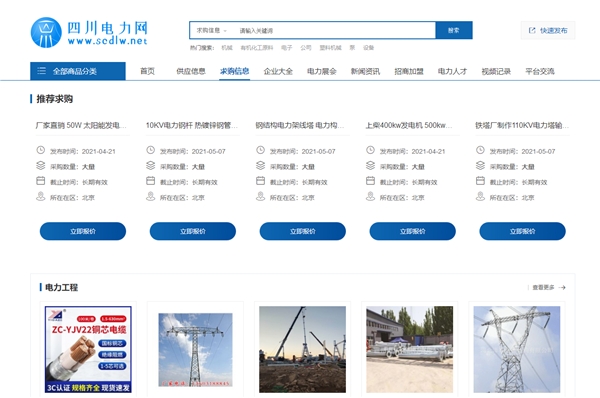Click the 四川电力网 site logo
This screenshot has height=398, width=600.
[x=89, y=33]
